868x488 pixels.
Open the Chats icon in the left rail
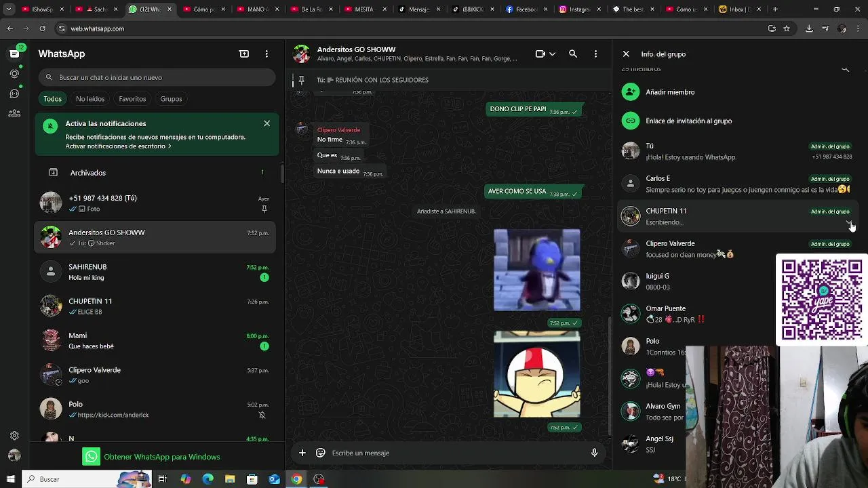coord(14,54)
